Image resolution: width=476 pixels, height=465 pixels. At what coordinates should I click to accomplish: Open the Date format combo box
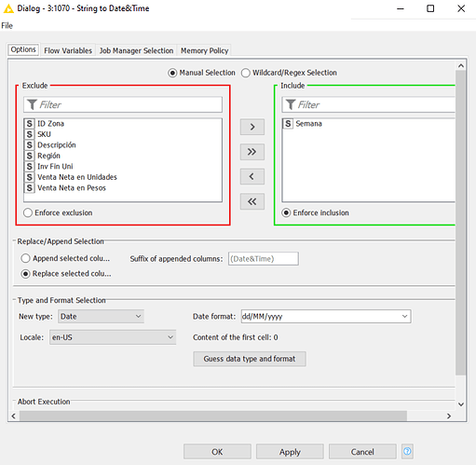click(326, 316)
